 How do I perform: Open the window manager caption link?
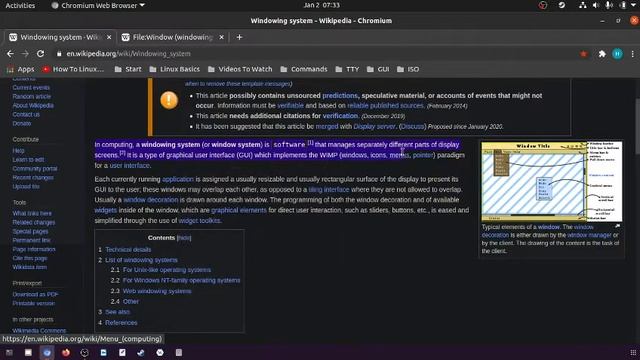[589, 235]
